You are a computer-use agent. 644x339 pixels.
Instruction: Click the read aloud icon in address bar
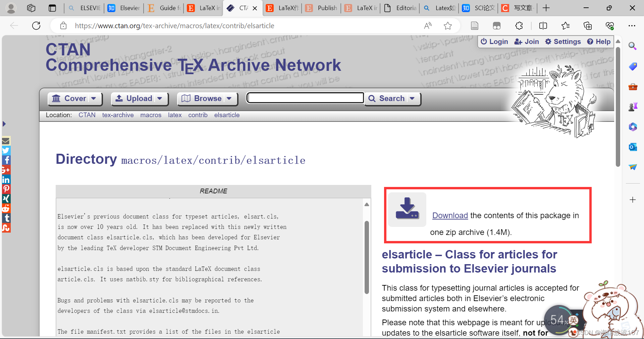pos(428,26)
